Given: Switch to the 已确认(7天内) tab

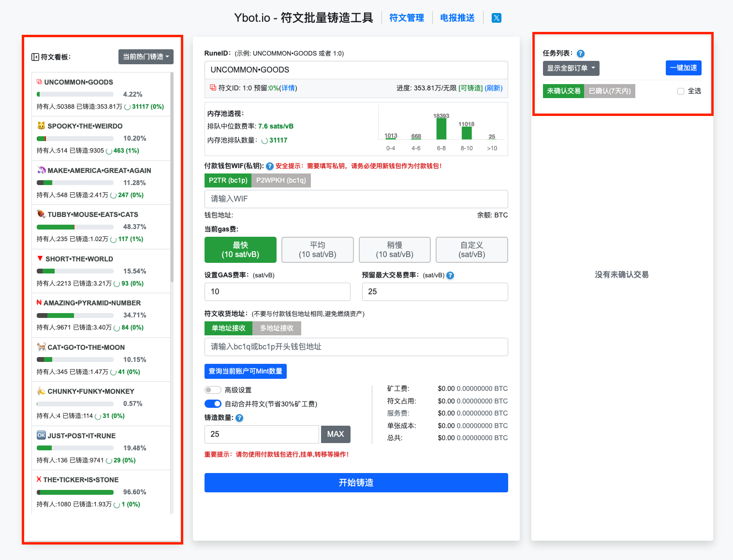Looking at the screenshot, I should (x=610, y=91).
